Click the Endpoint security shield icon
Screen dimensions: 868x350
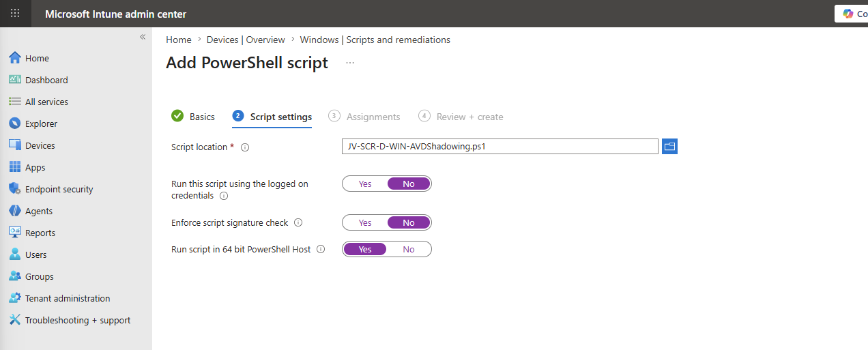[15, 189]
